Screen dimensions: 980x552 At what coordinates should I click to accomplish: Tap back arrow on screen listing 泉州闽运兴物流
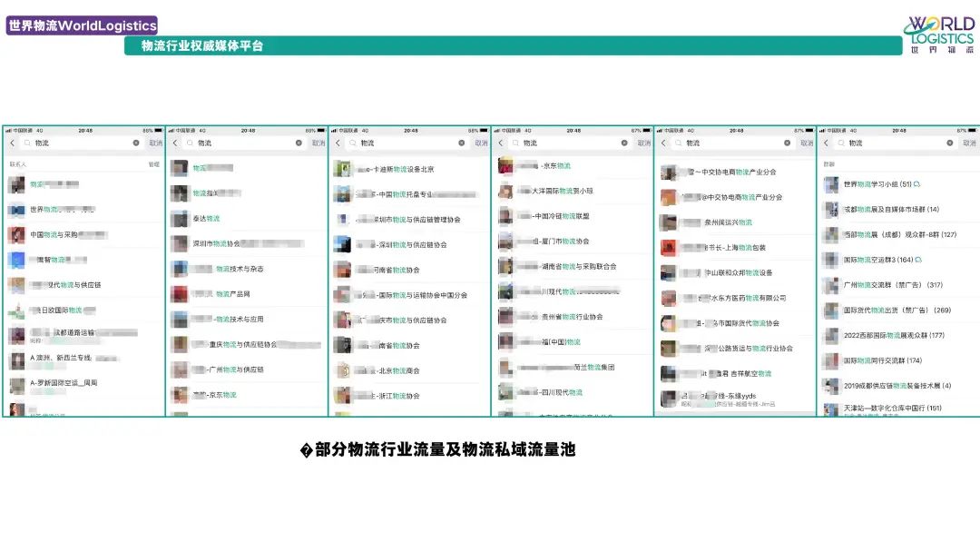(663, 143)
